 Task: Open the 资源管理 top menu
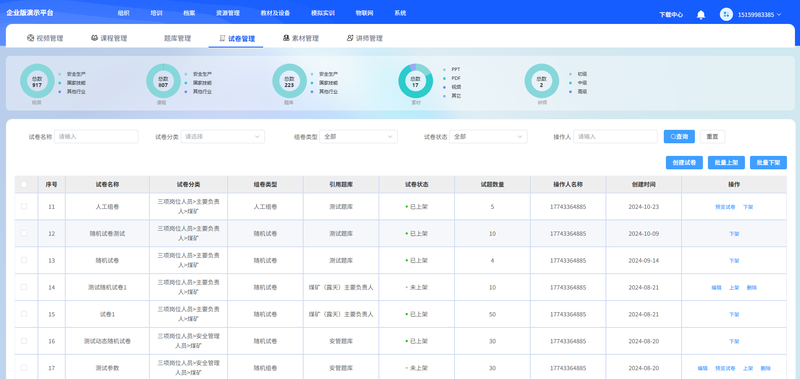pyautogui.click(x=228, y=13)
